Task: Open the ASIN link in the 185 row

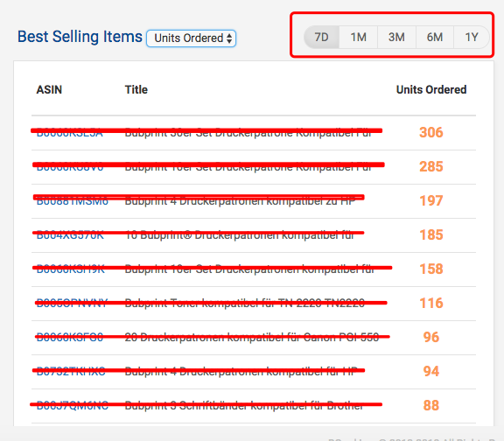Action: 70,235
